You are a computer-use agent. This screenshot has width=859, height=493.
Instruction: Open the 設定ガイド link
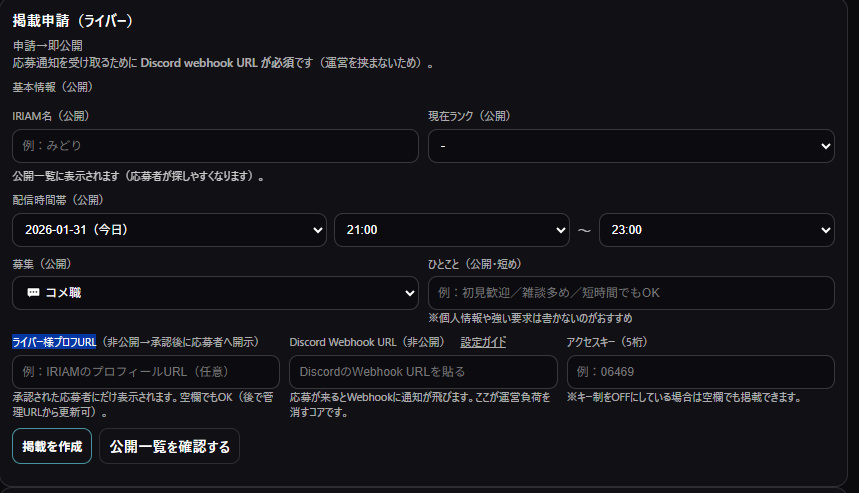483,342
